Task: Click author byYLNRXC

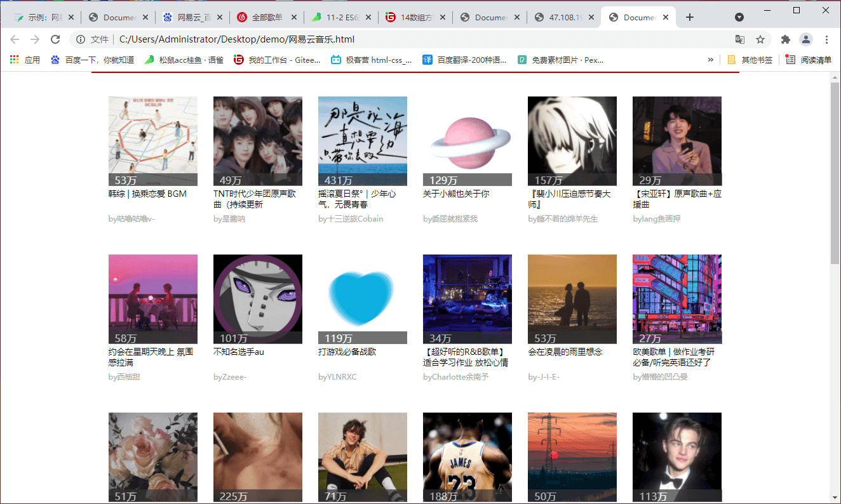Action: point(337,377)
